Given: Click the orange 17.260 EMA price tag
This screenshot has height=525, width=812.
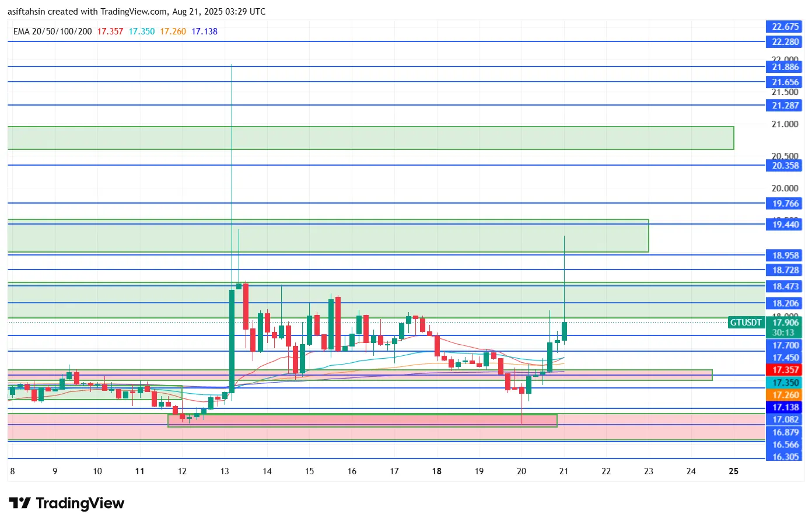Looking at the screenshot, I should click(x=785, y=395).
